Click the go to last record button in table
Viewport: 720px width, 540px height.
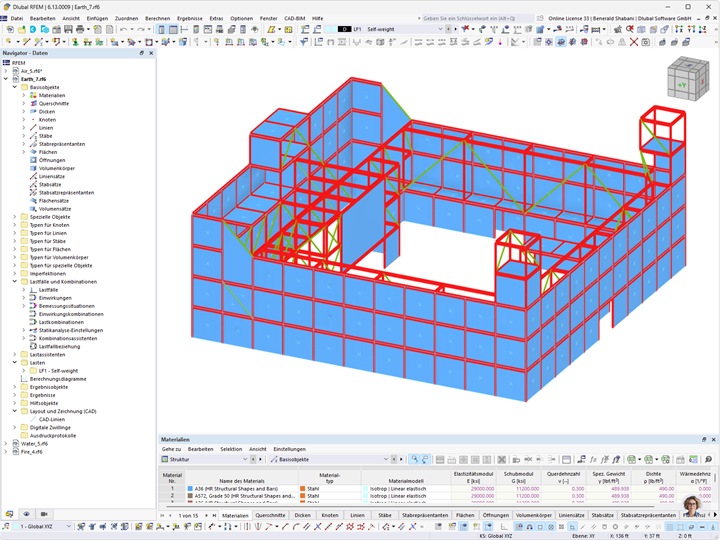click(214, 516)
